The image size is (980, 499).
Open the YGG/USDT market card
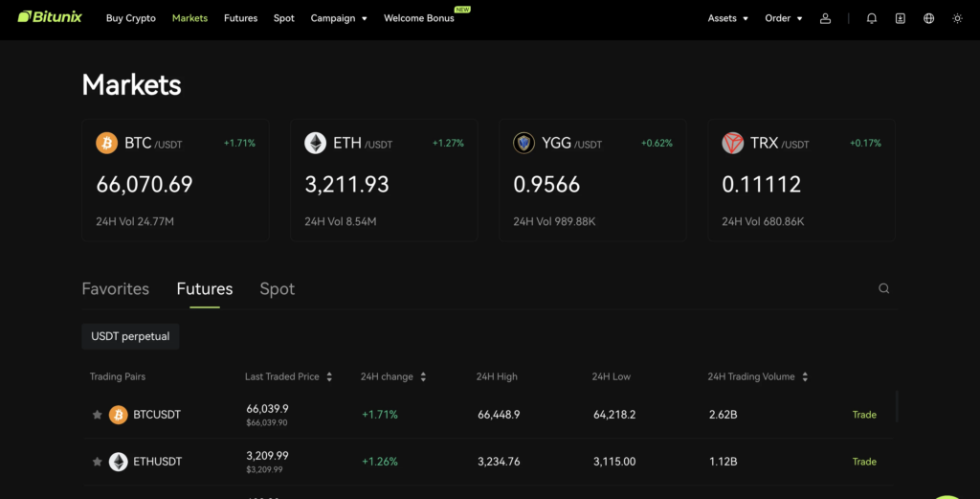pyautogui.click(x=592, y=180)
